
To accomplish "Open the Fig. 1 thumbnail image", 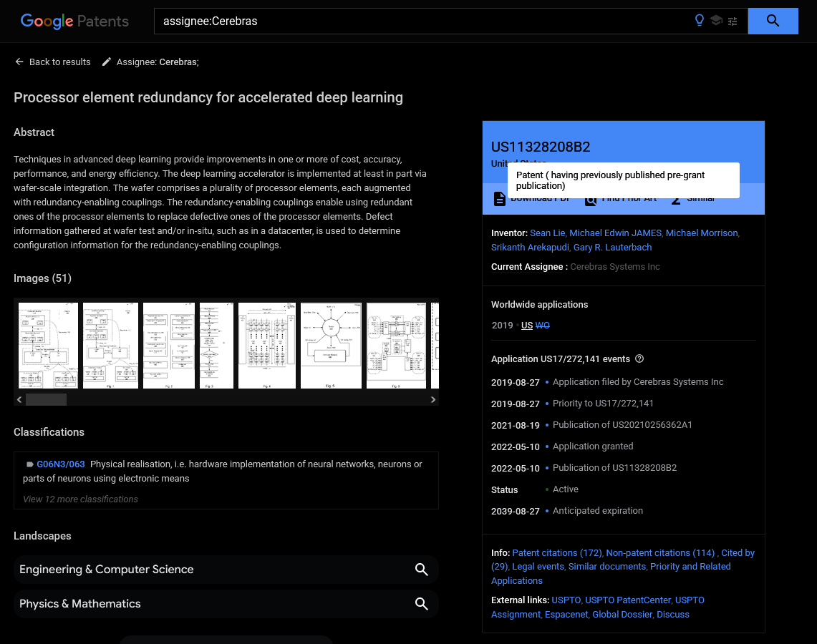I will click(110, 346).
